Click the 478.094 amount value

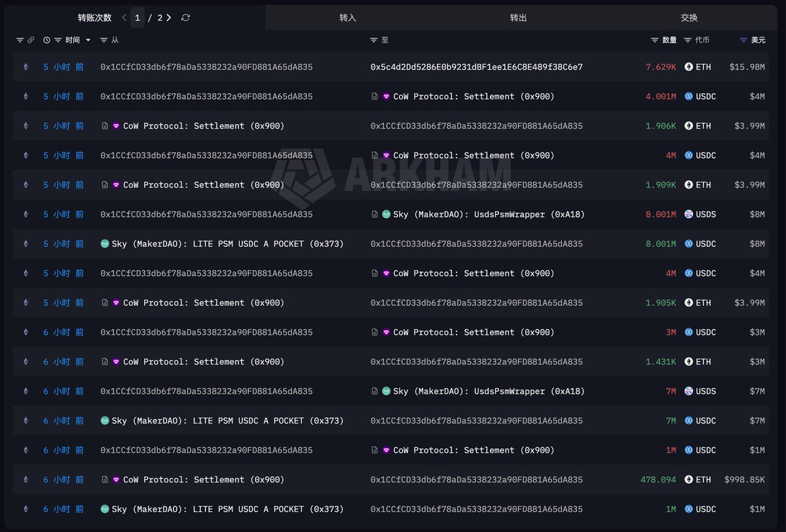[658, 480]
